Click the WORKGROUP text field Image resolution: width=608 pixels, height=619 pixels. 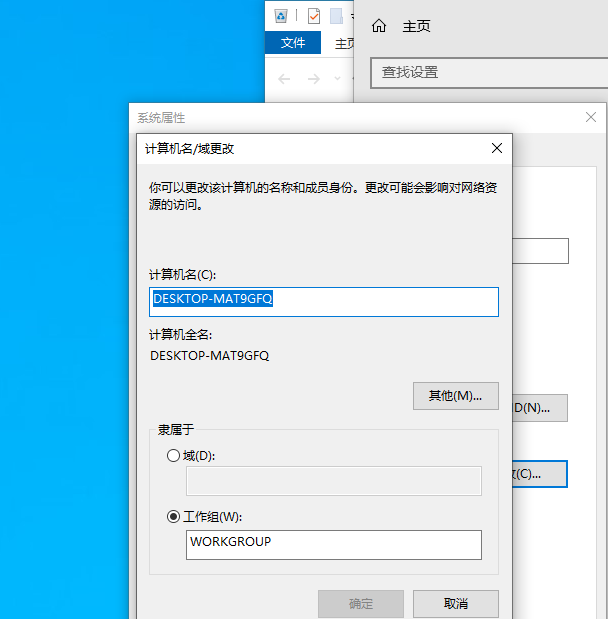tap(334, 545)
